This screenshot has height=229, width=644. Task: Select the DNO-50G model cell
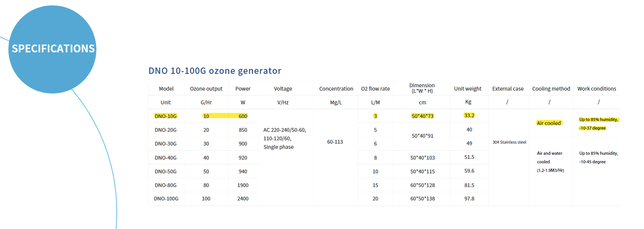click(x=165, y=171)
